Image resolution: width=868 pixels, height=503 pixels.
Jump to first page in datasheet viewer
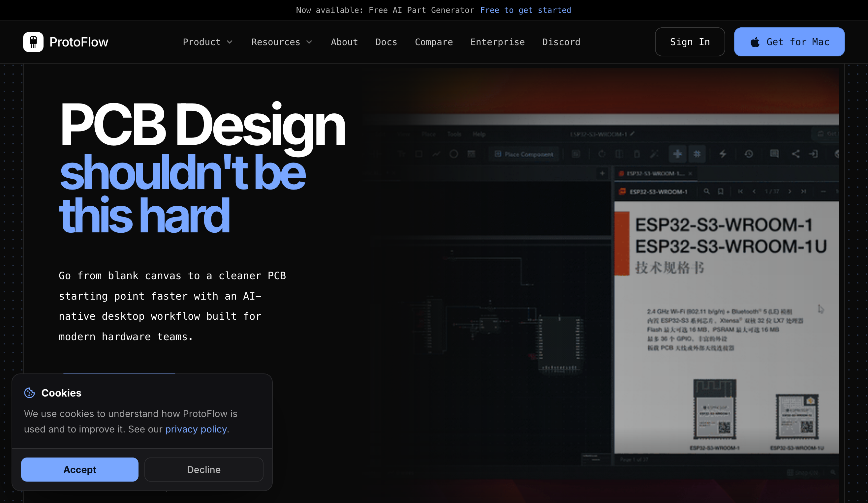(x=740, y=192)
